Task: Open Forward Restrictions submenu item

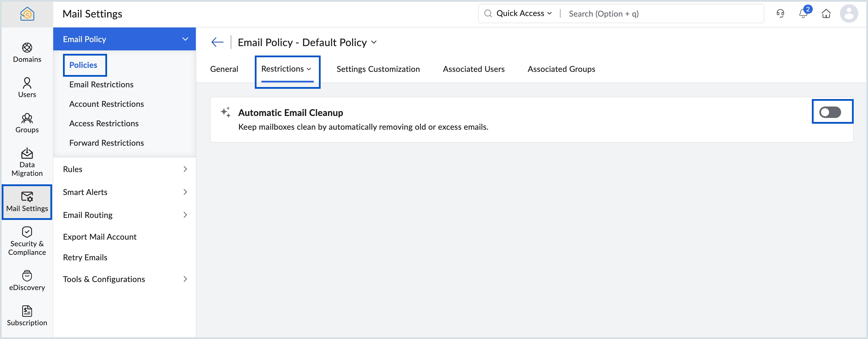Action: pyautogui.click(x=106, y=143)
